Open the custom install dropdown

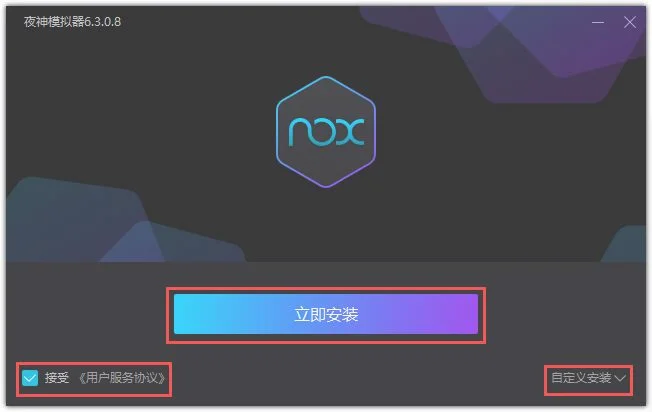(x=588, y=378)
